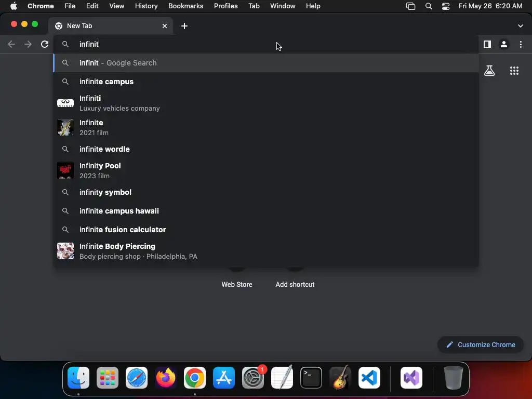
Task: Open the Bookmarks menu
Action: point(186,6)
